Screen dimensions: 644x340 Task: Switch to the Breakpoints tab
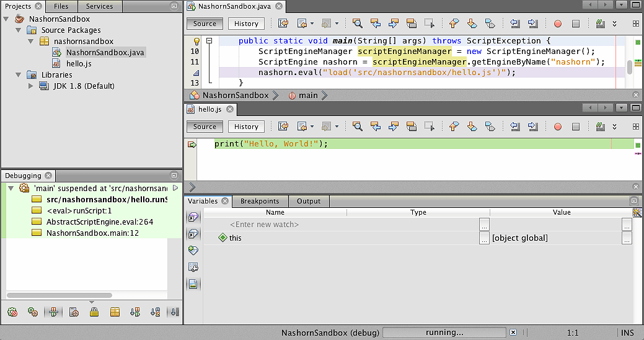(260, 201)
